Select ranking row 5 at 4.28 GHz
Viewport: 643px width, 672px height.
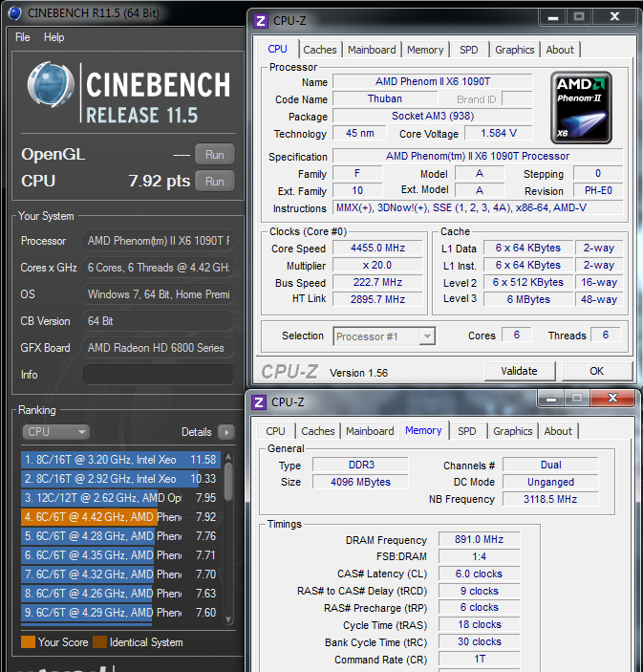point(121,536)
